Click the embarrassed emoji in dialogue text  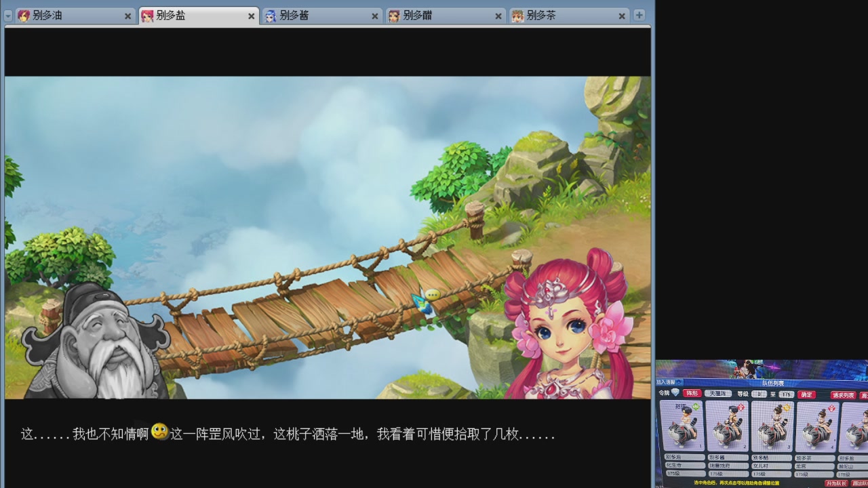160,432
